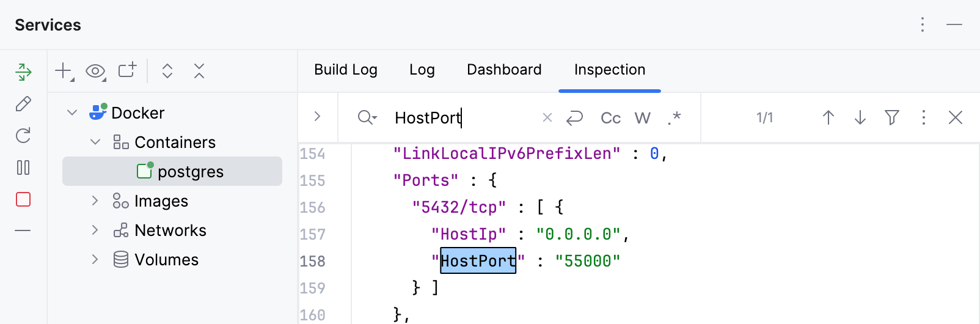Click the green Deploy arrows icon

(23, 72)
